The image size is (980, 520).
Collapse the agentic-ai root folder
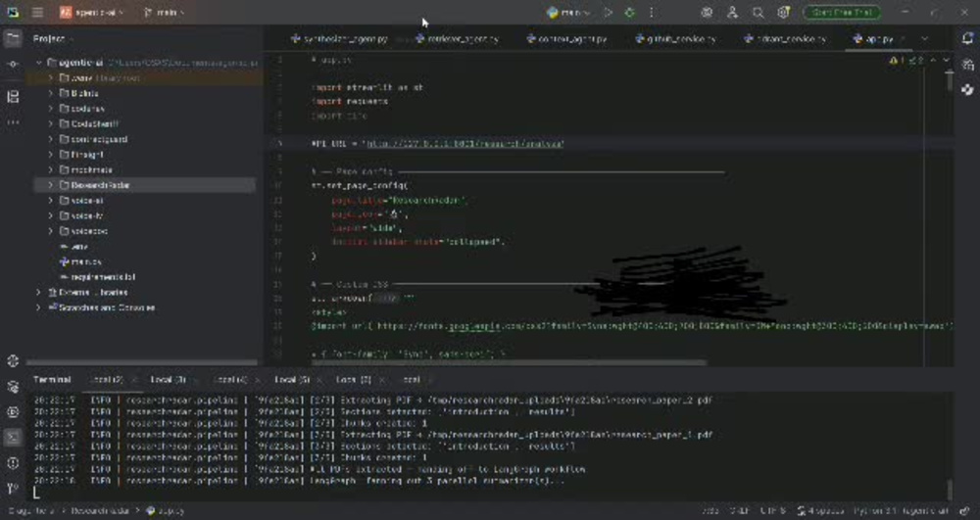39,63
